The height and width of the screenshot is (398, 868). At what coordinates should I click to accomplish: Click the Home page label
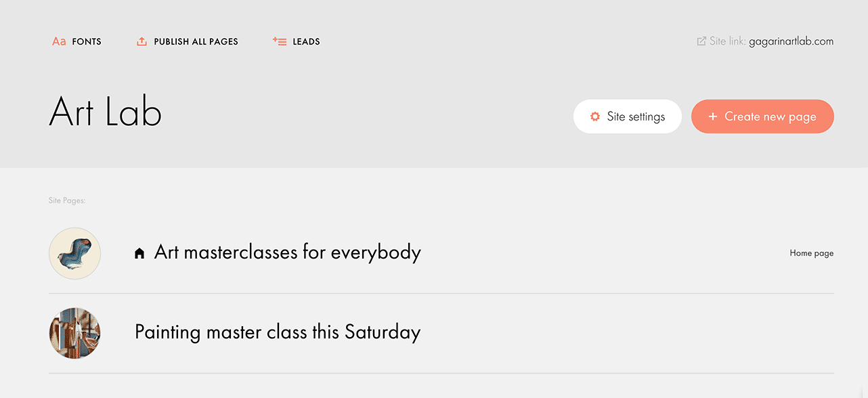click(x=812, y=253)
